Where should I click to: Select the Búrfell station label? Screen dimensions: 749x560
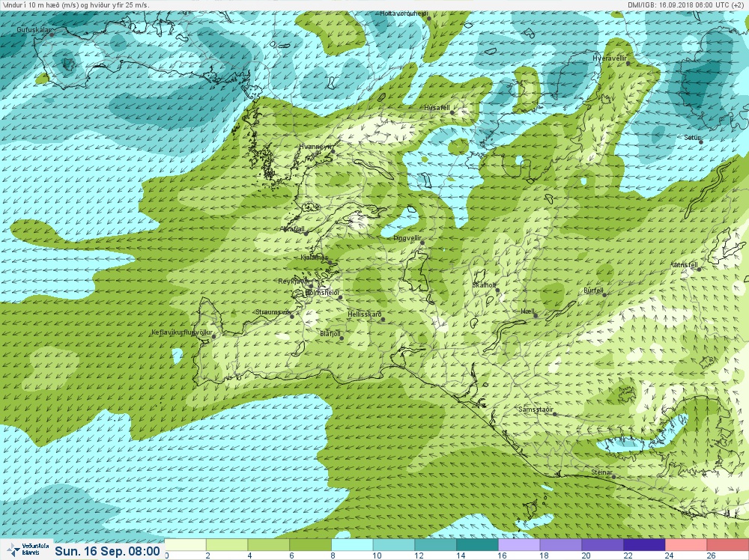click(x=594, y=290)
